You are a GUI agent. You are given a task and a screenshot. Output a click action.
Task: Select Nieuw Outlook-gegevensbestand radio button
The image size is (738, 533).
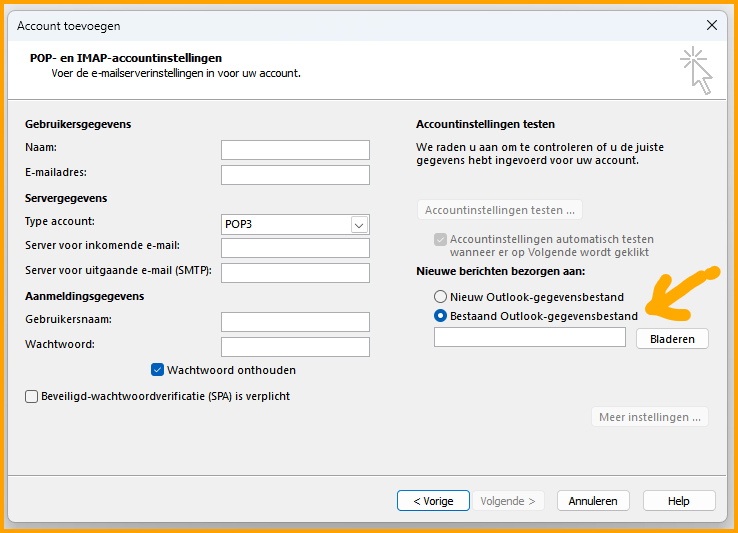(441, 297)
